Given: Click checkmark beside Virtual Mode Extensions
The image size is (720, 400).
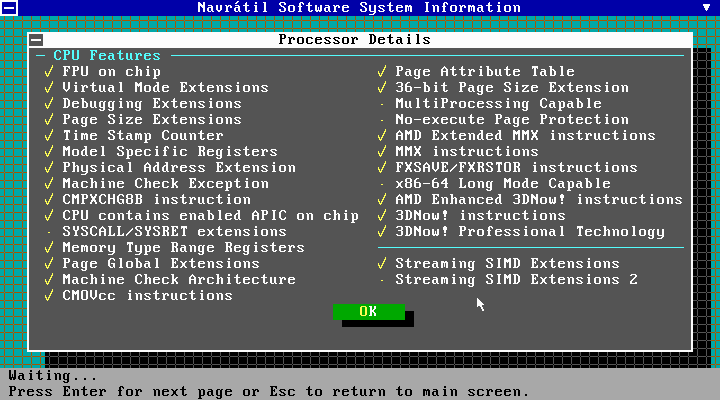Looking at the screenshot, I should 49,88.
